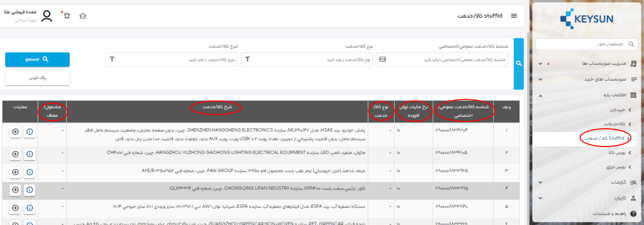Click the plus icon on row 2
Viewport: 644px width, 225px height.
pyautogui.click(x=15, y=154)
